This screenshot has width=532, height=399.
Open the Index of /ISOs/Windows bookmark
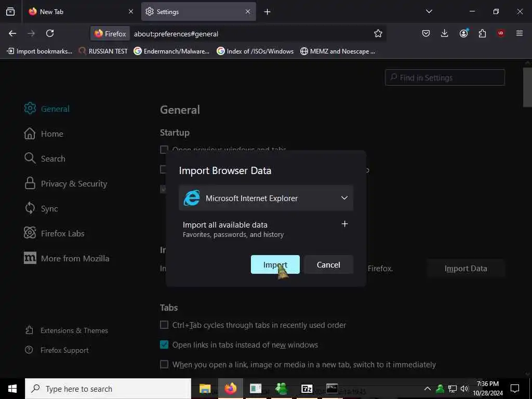click(255, 51)
